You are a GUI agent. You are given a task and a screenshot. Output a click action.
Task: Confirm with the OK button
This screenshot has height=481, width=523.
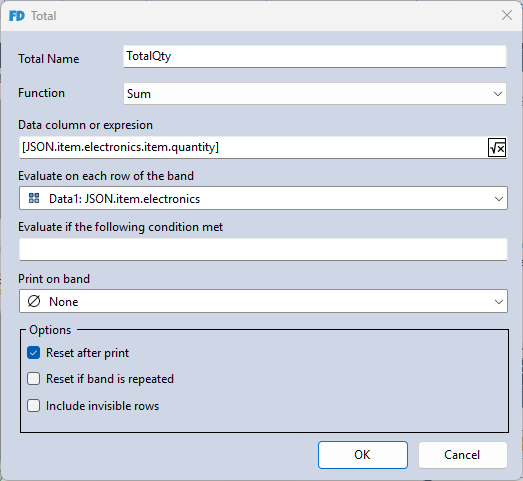pyautogui.click(x=363, y=455)
